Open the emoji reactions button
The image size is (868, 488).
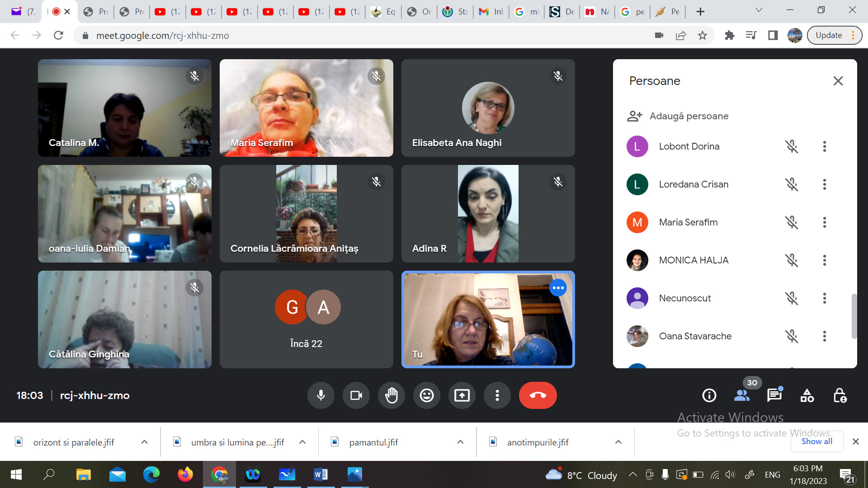(x=427, y=395)
